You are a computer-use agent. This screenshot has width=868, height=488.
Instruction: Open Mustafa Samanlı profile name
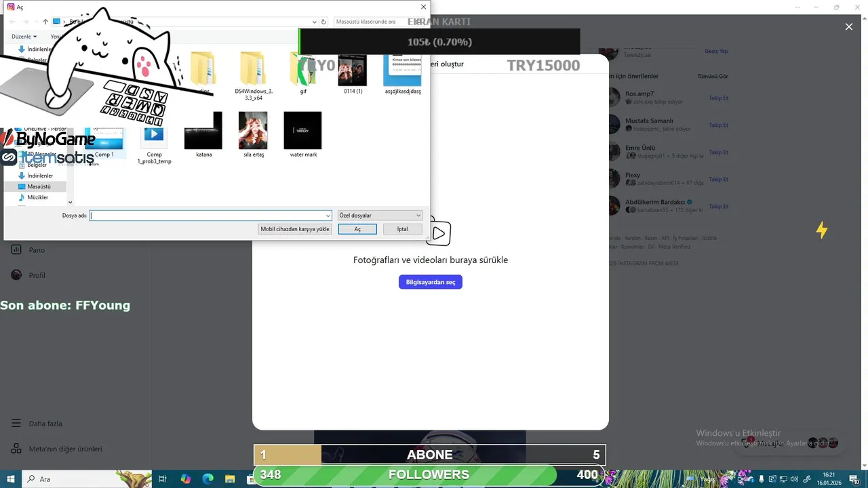[x=649, y=121]
